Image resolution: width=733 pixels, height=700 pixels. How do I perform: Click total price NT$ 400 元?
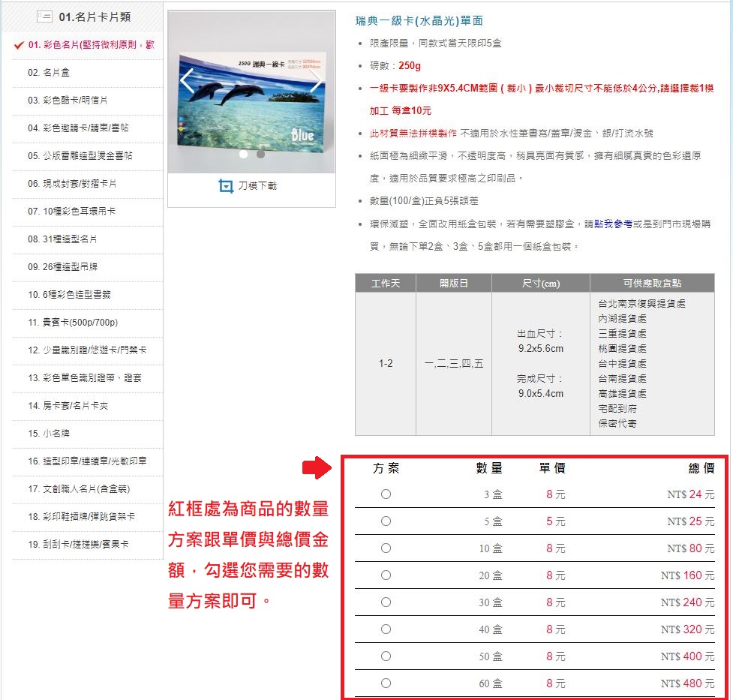(x=688, y=656)
